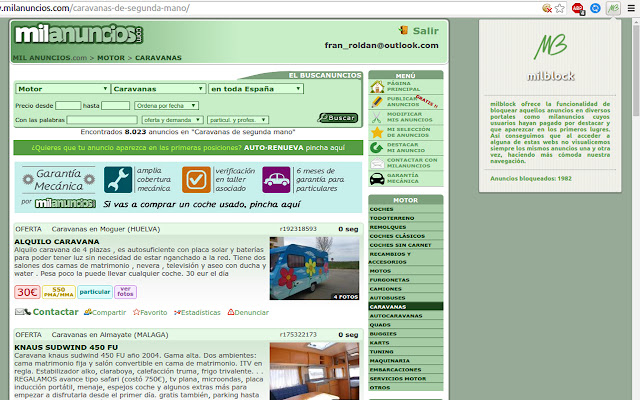Open the 'en toda España' region dropdown
640x400 pixels.
[256, 89]
